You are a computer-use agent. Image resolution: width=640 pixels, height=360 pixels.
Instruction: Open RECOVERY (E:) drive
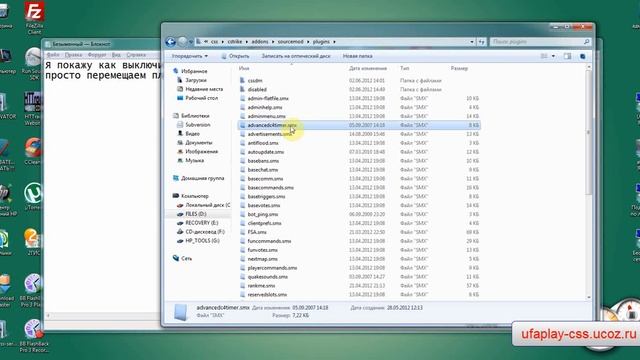202,223
